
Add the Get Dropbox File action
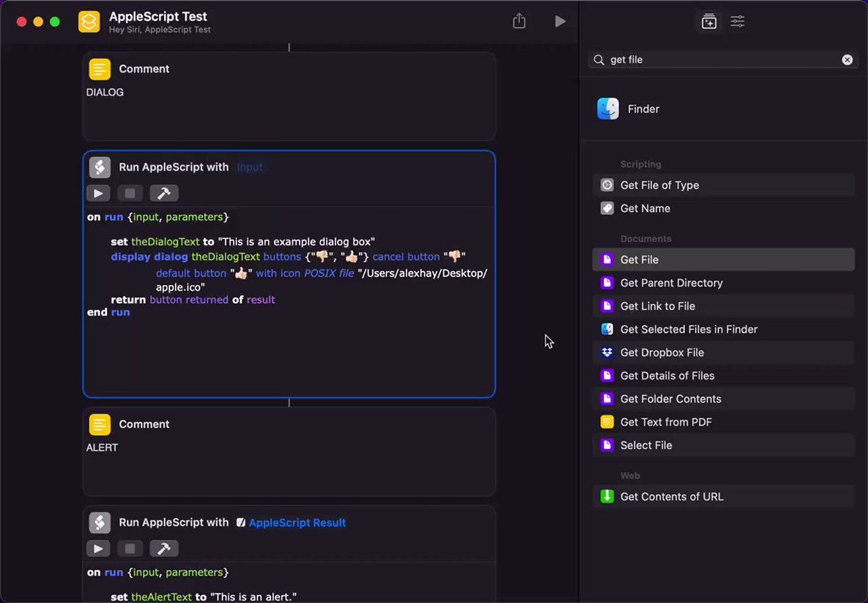point(723,353)
